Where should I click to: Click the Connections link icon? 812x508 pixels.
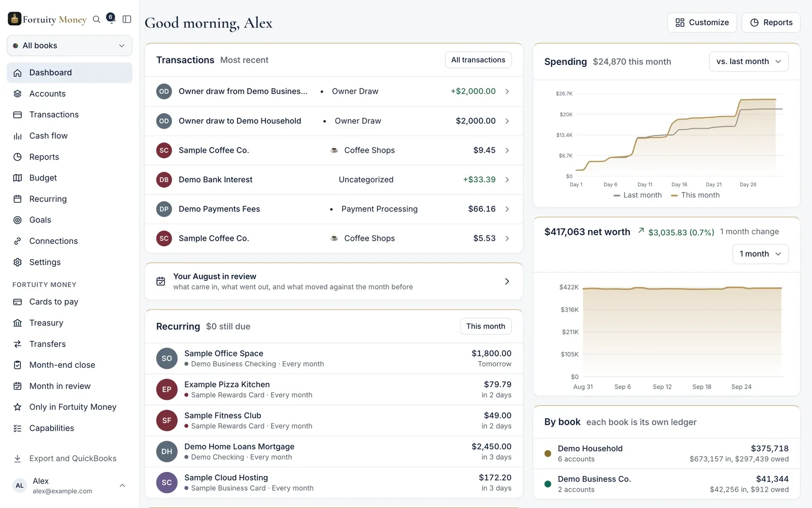18,241
